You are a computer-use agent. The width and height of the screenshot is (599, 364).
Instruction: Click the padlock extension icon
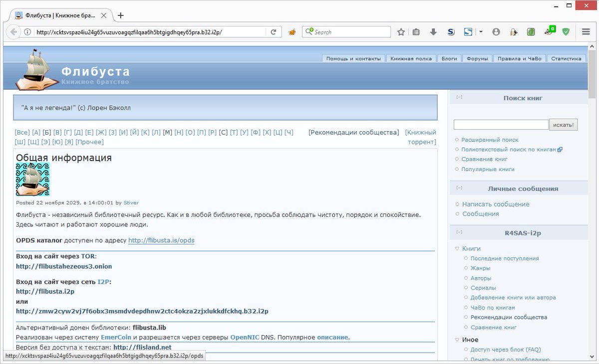pyautogui.click(x=514, y=31)
